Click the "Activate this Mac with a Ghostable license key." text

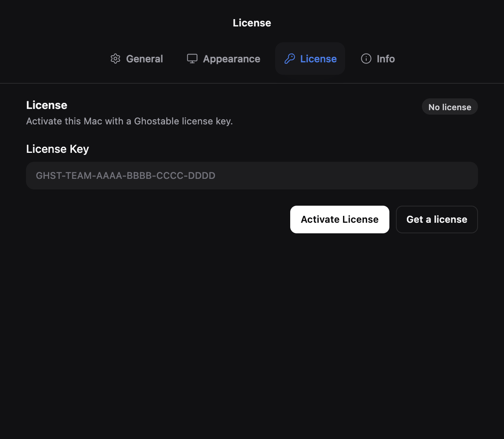pos(129,121)
